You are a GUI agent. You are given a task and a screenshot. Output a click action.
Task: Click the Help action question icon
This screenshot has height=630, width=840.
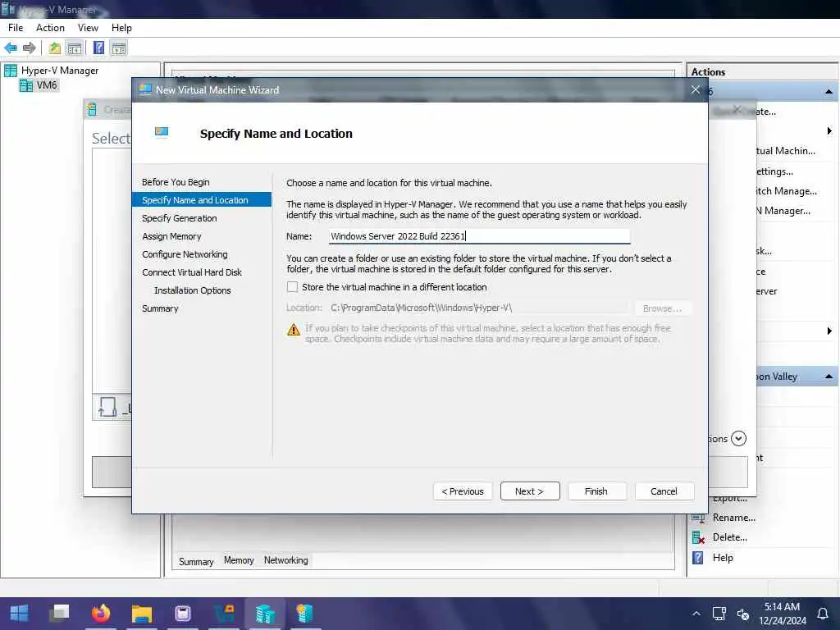698,558
